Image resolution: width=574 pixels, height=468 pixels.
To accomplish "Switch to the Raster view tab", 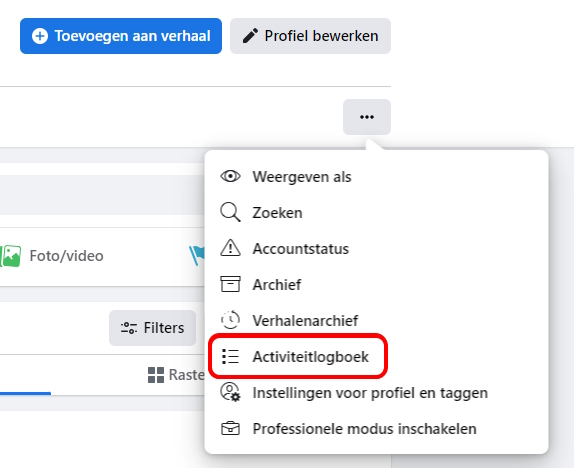I will (176, 375).
